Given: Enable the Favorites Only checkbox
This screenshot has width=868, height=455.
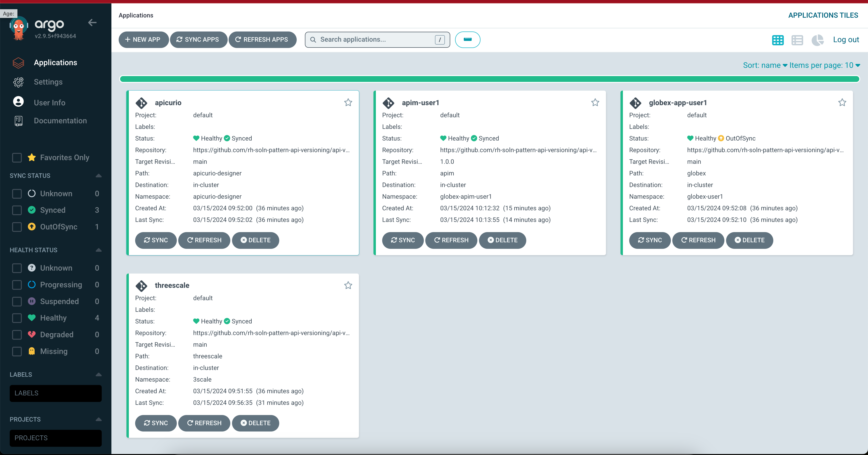Looking at the screenshot, I should [17, 157].
